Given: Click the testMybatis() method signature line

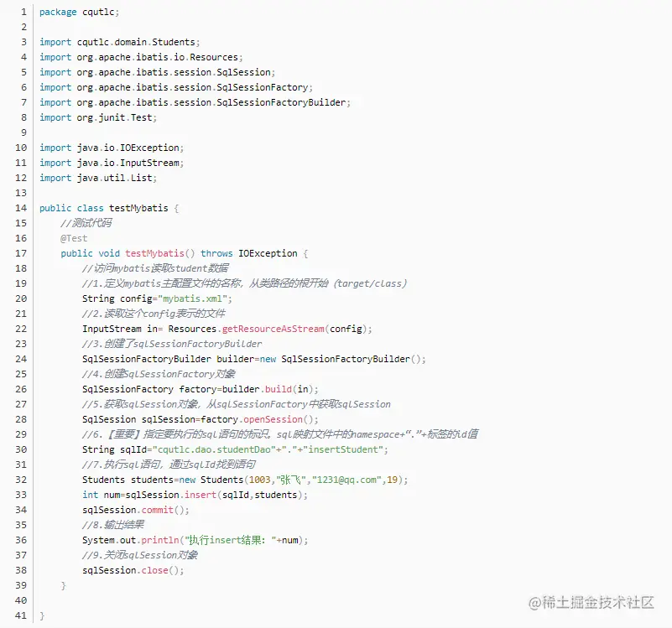Looking at the screenshot, I should coord(185,253).
